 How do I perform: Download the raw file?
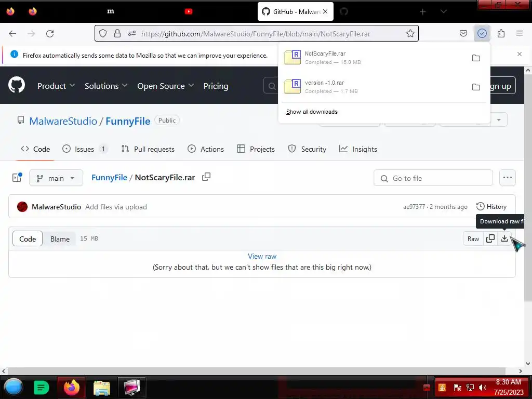pos(504,238)
